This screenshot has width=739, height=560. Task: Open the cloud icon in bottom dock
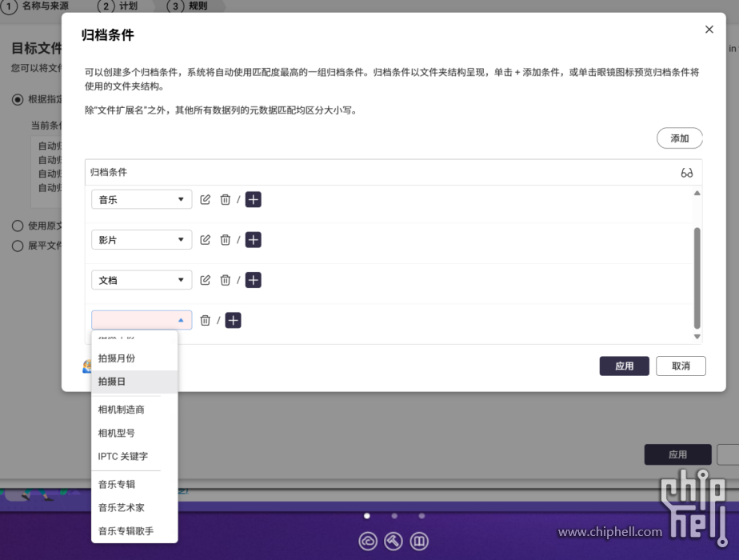pos(368,541)
